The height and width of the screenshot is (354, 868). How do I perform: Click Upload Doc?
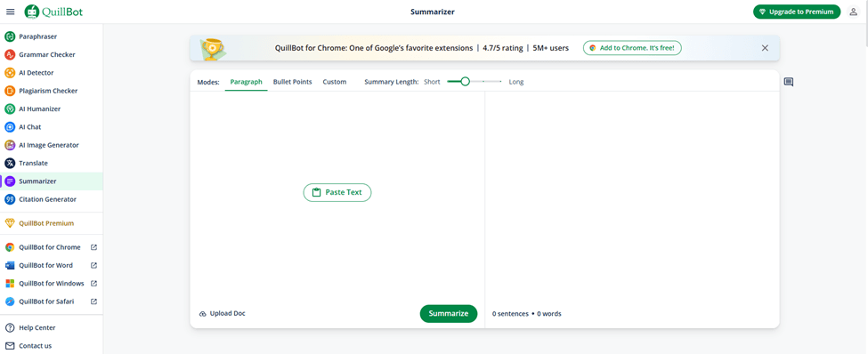(x=222, y=314)
